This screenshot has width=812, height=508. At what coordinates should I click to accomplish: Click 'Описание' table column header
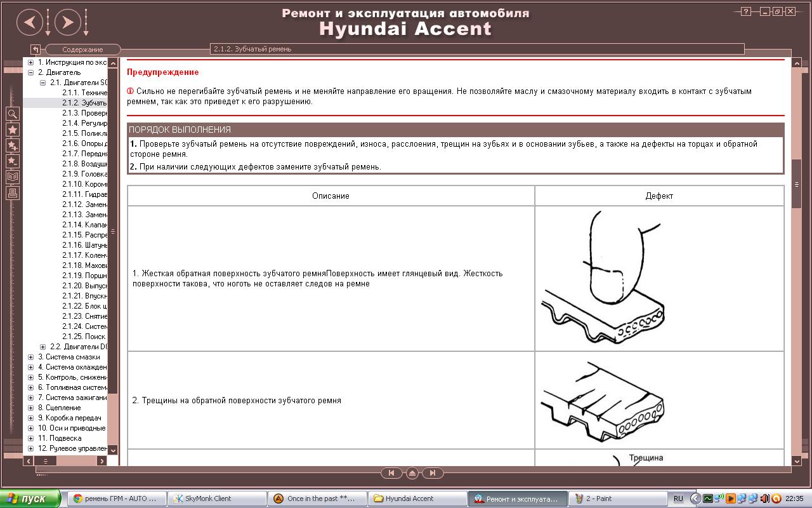(x=331, y=196)
